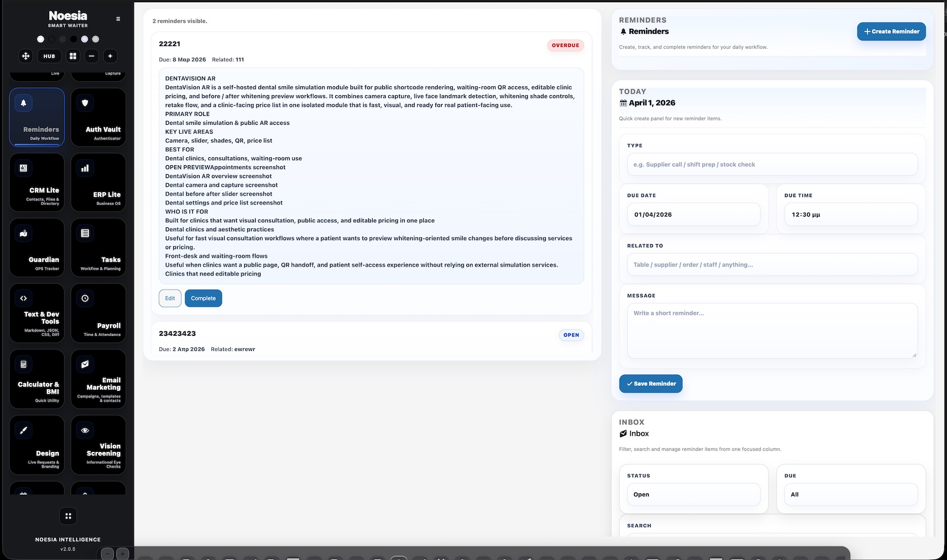Focus the Related To input field
Image resolution: width=947 pixels, height=560 pixels.
(772, 265)
